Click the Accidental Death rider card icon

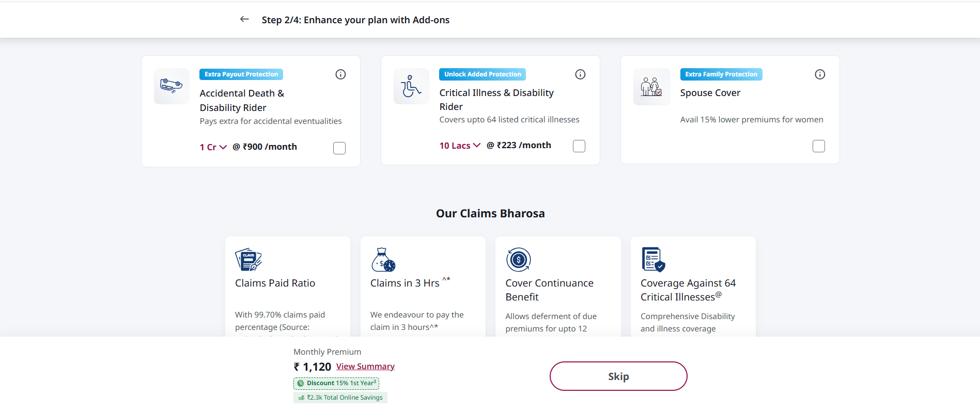click(x=172, y=86)
